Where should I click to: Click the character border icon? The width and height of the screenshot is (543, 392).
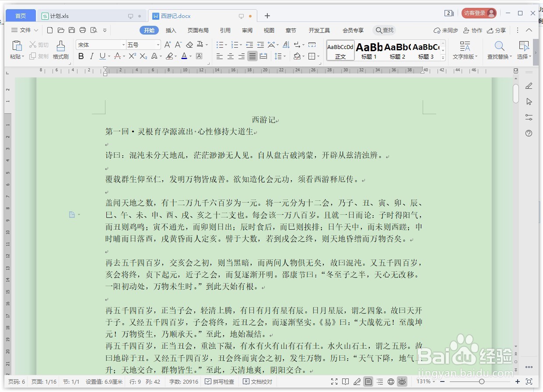199,56
